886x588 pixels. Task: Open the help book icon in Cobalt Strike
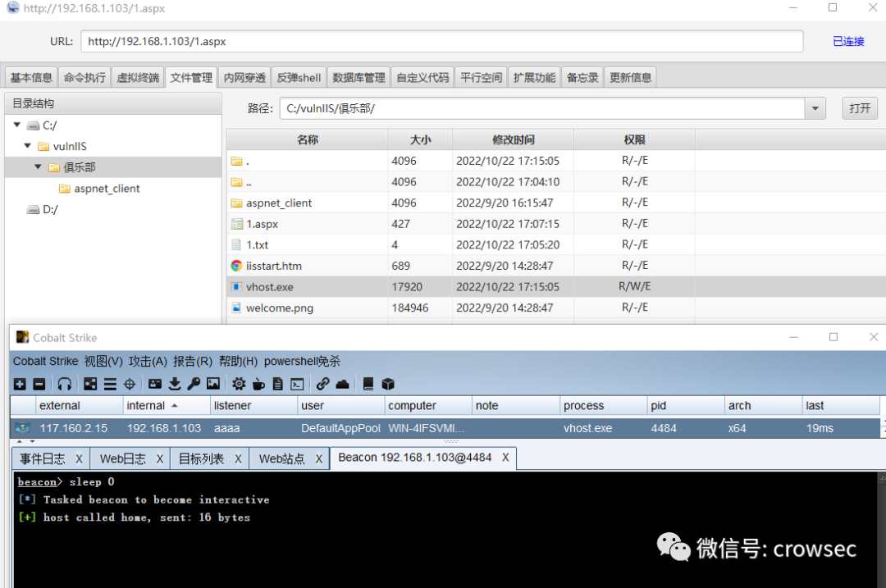[x=368, y=384]
